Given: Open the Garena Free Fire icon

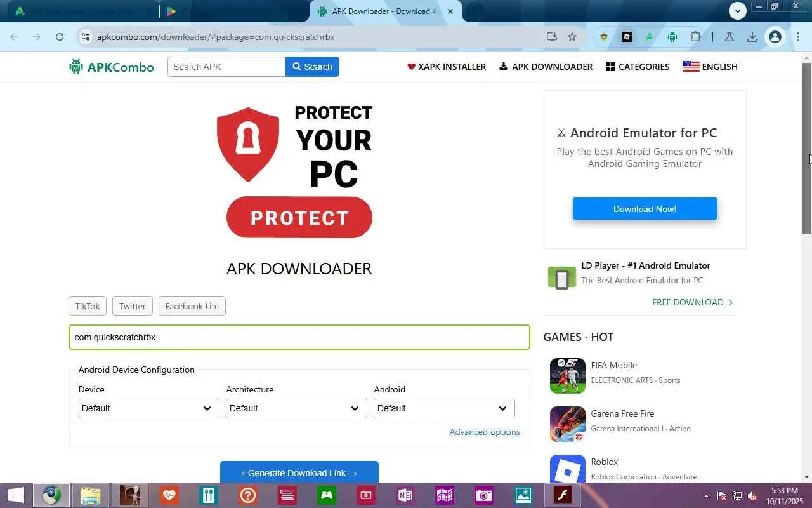Looking at the screenshot, I should click(568, 424).
